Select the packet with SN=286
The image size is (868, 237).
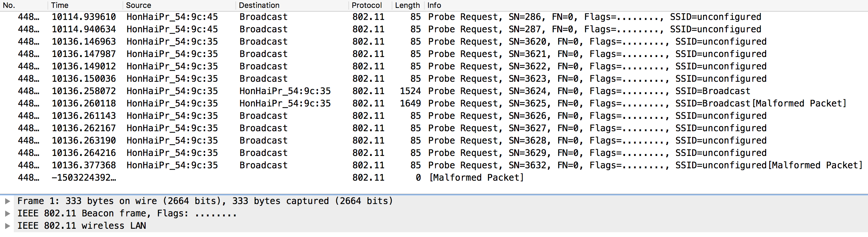(434, 17)
